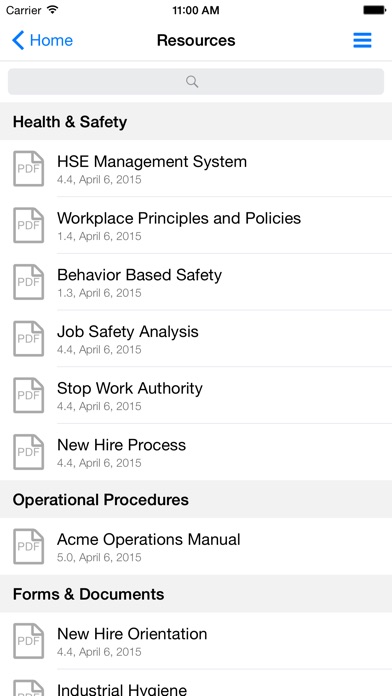Click the PDF icon for HSE Management System
This screenshot has width=392, height=696.
tap(28, 169)
